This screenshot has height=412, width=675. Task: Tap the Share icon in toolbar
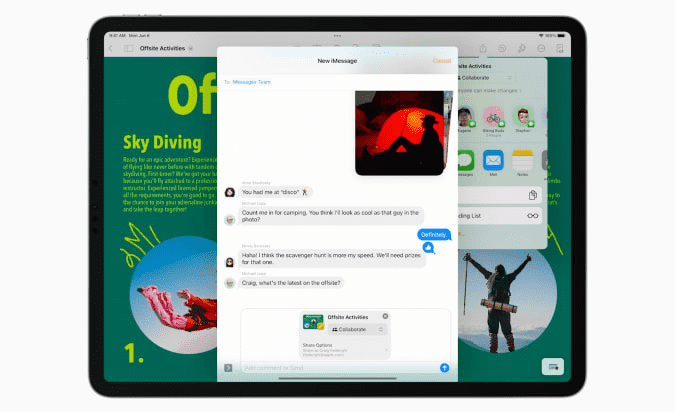(x=483, y=48)
